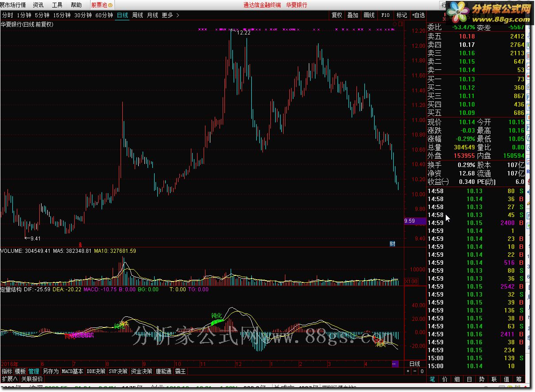Switch to 月线 monthly chart
The width and height of the screenshot is (535, 392).
152,15
